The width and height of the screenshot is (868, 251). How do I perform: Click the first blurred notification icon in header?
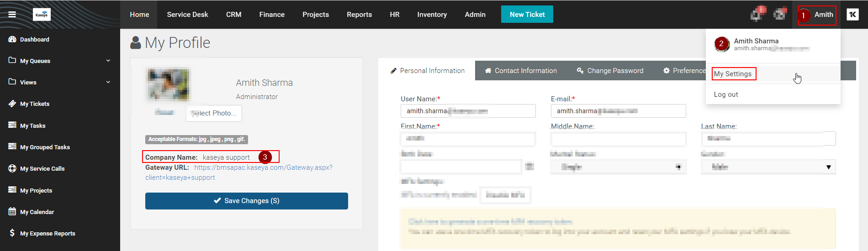pyautogui.click(x=758, y=14)
